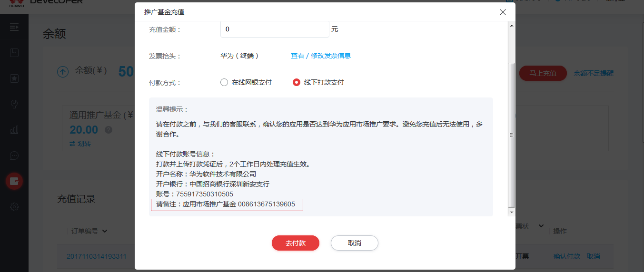Close the 推广基金充值 dialog with X
The image size is (644, 272).
[503, 12]
